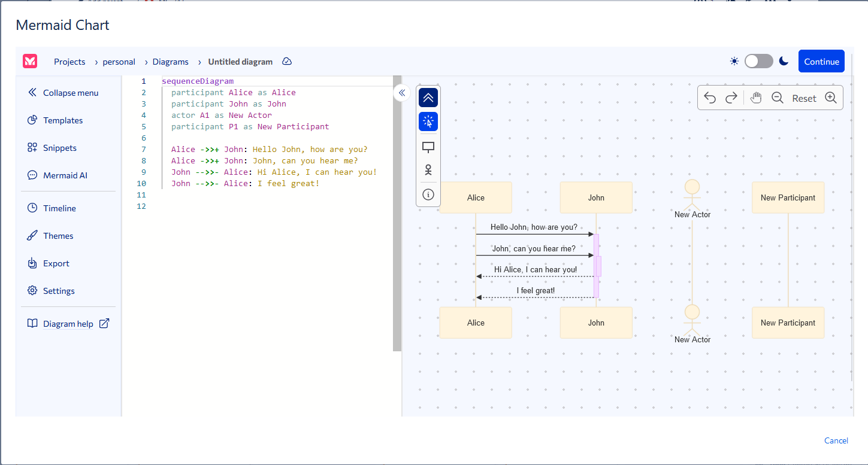This screenshot has width=868, height=465.
Task: Open the Themes panel
Action: 50,236
